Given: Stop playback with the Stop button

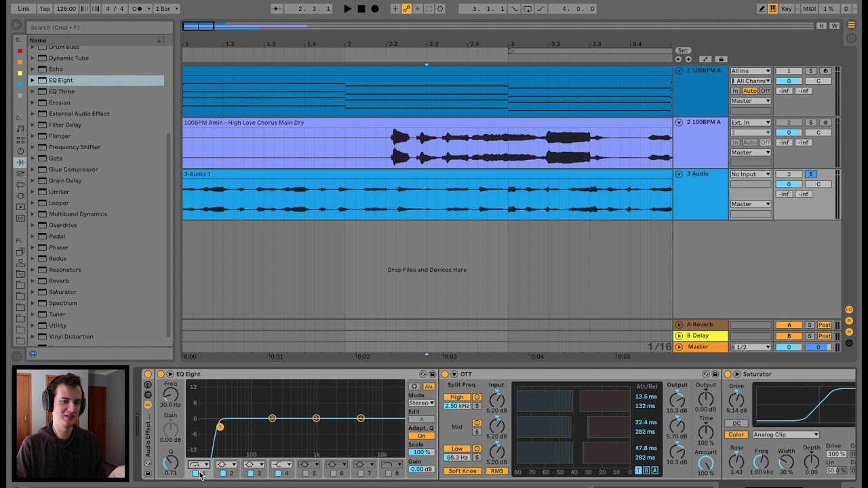Looking at the screenshot, I should click(x=361, y=9).
